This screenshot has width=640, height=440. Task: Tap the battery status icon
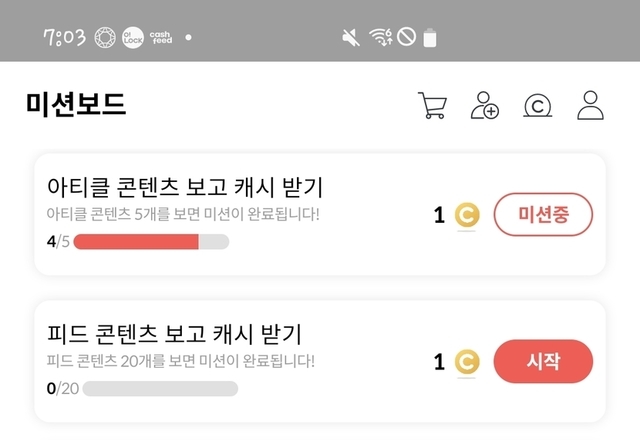(x=430, y=38)
